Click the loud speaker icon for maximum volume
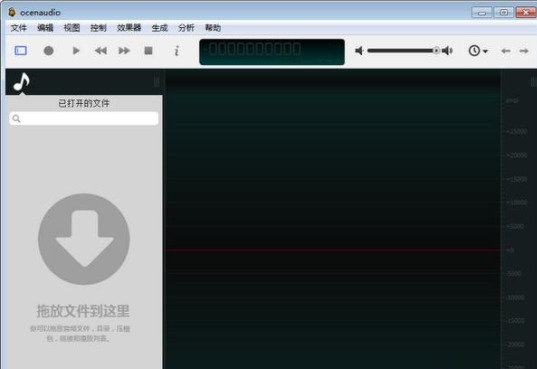Image resolution: width=537 pixels, height=369 pixels. [x=447, y=51]
